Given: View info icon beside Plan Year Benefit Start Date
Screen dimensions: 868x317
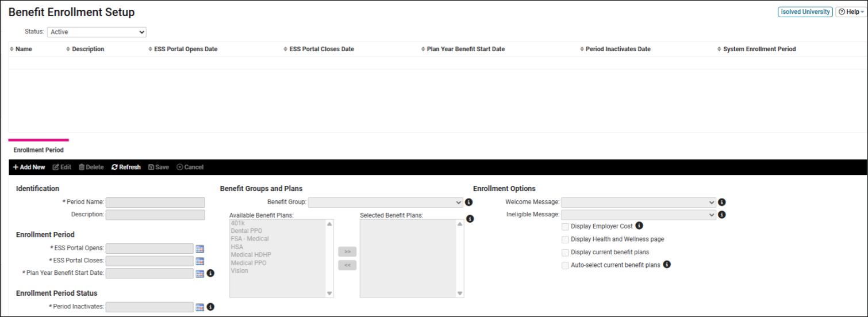Looking at the screenshot, I should 210,273.
